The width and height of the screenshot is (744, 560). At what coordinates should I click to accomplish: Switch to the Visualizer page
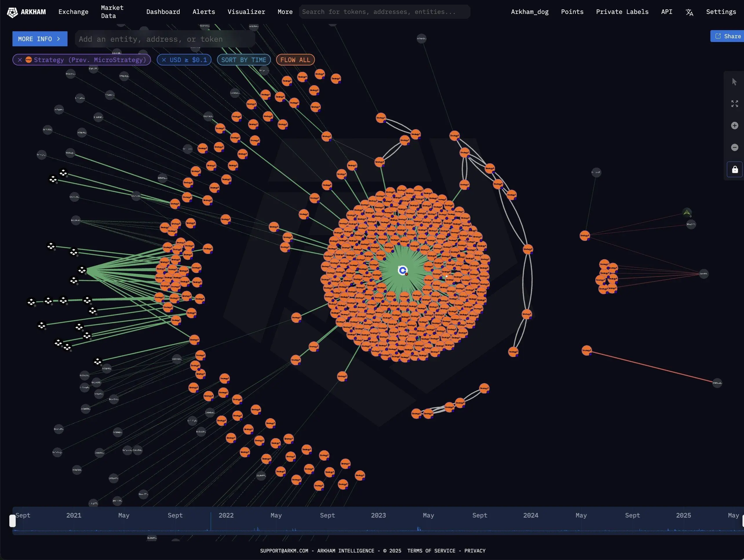click(246, 12)
